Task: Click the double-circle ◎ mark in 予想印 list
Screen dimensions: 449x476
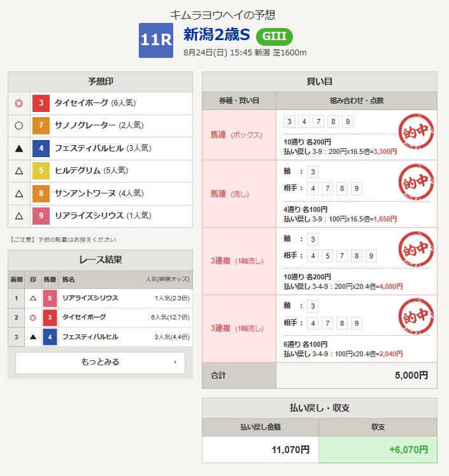Action: 18,103
